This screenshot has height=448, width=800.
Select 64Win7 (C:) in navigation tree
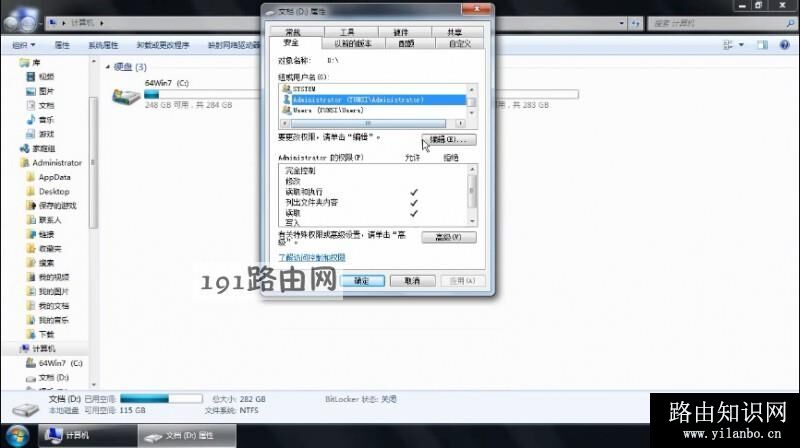point(60,363)
